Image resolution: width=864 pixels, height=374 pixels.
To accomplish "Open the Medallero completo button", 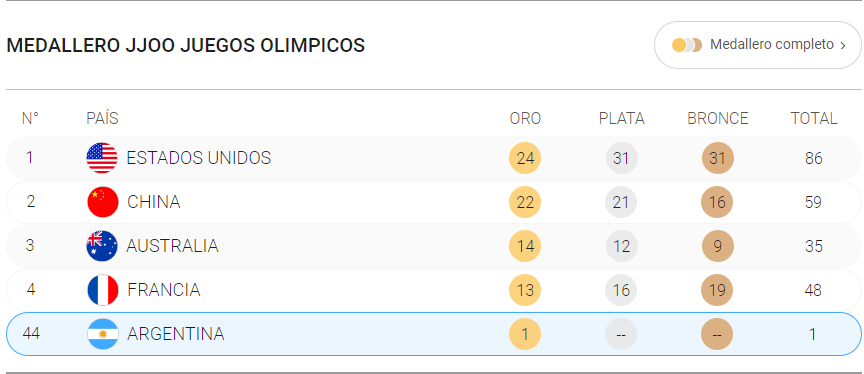I will coord(758,45).
